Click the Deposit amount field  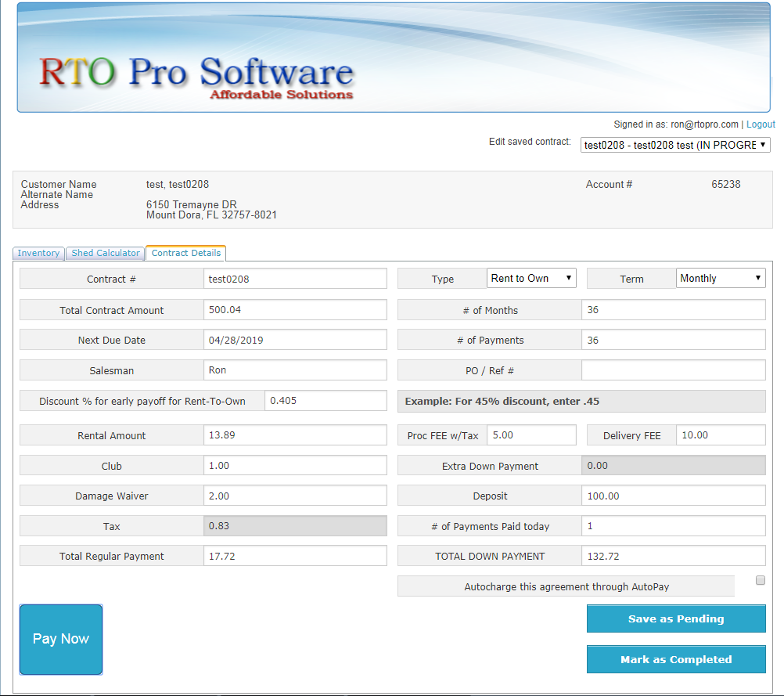[673, 496]
